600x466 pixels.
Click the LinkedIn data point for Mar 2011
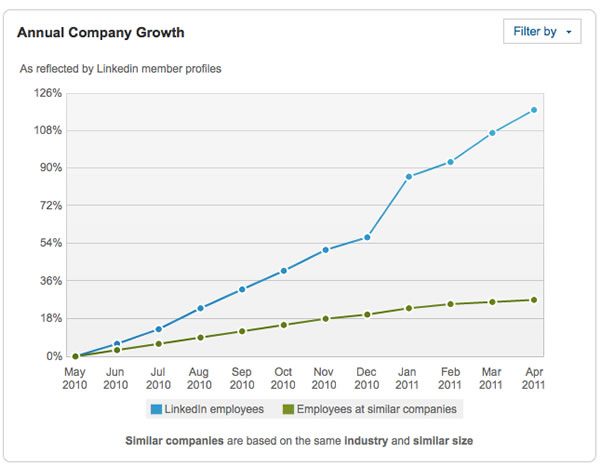[x=492, y=133]
